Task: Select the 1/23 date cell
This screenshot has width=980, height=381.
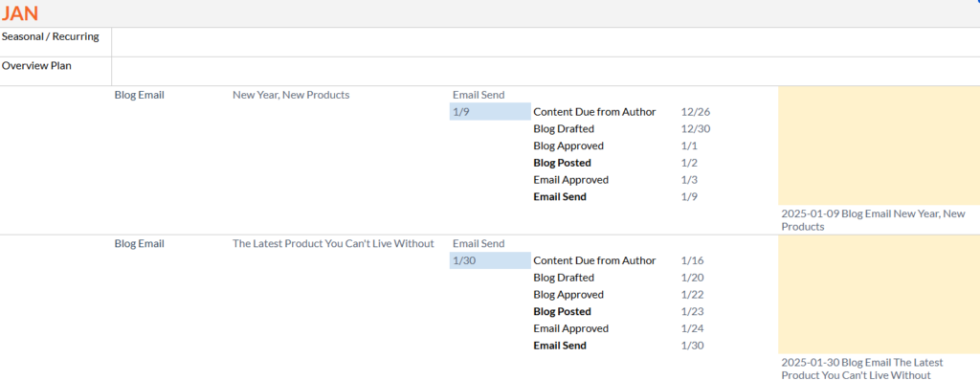Action: point(693,311)
